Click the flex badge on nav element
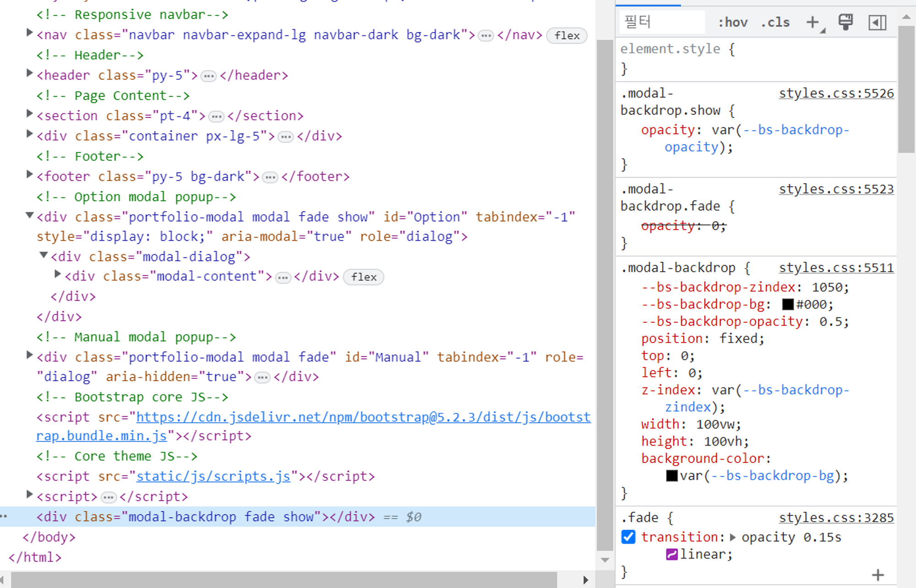Viewport: 916px width, 588px height. point(567,35)
